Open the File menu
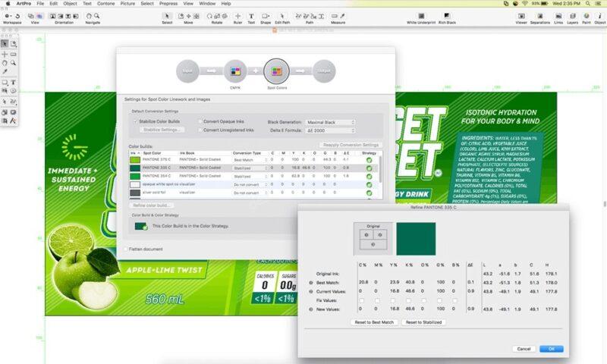Screen dimensions: 607x364 pos(40,4)
